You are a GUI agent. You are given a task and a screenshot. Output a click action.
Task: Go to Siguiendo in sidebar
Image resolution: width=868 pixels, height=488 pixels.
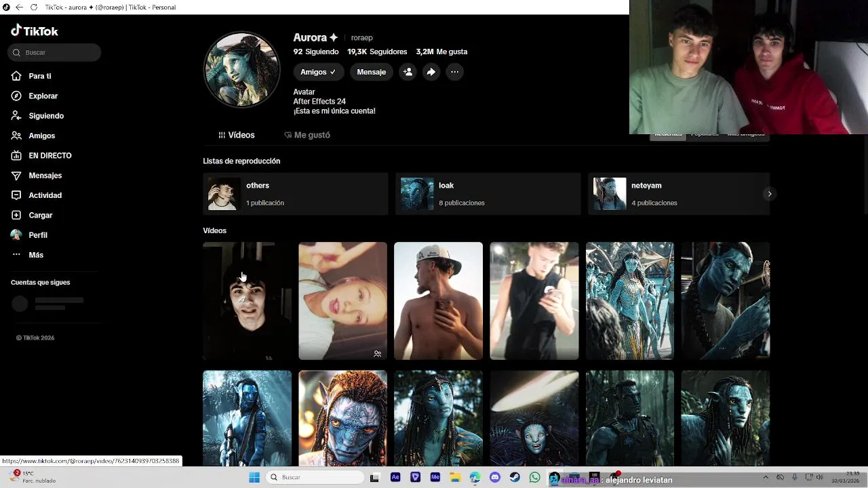pyautogui.click(x=45, y=116)
